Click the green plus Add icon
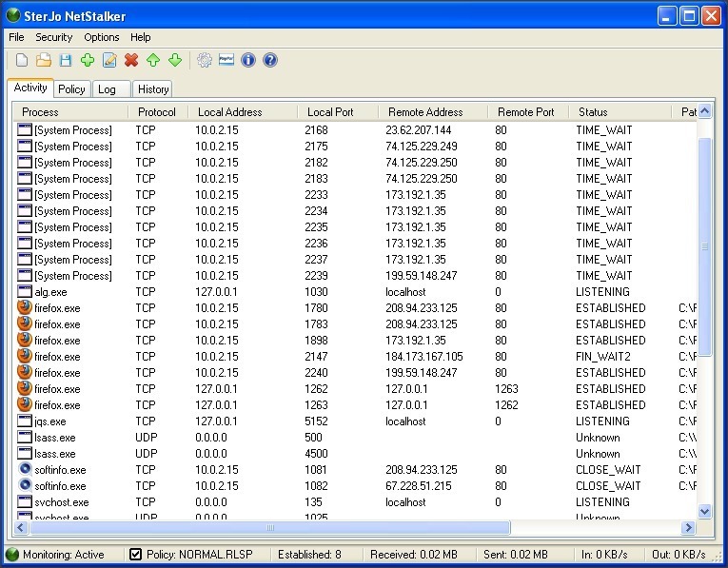 (x=88, y=61)
